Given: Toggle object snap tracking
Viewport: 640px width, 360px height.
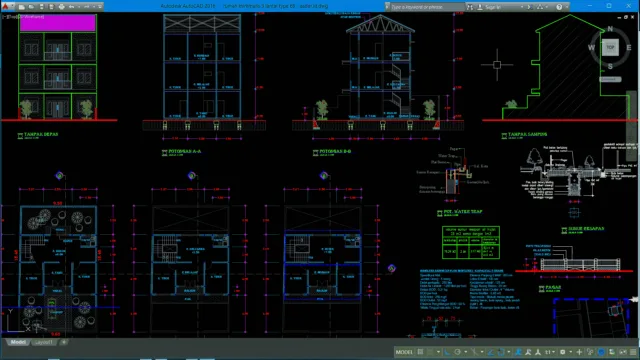Looking at the screenshot, I should point(491,352).
